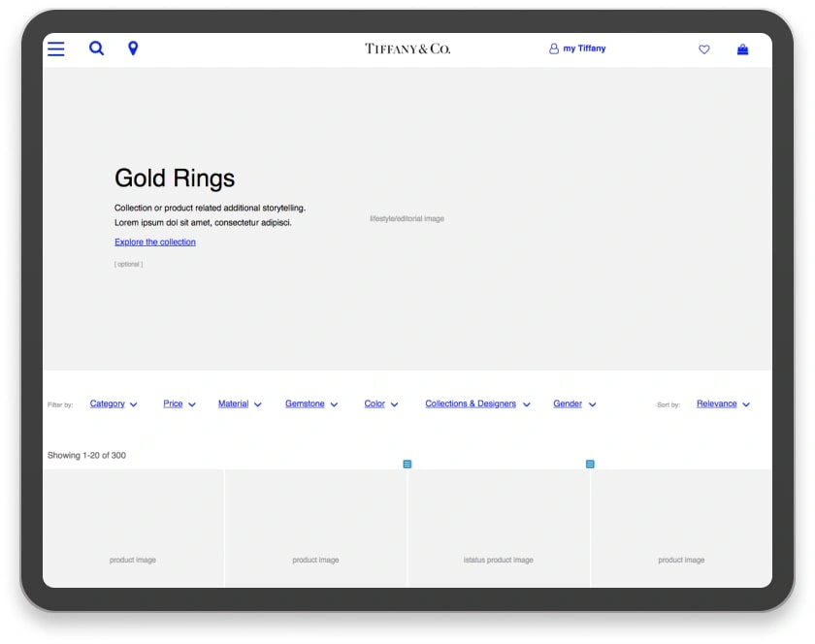Click the Filter by: label
The height and width of the screenshot is (644, 815).
click(x=60, y=404)
